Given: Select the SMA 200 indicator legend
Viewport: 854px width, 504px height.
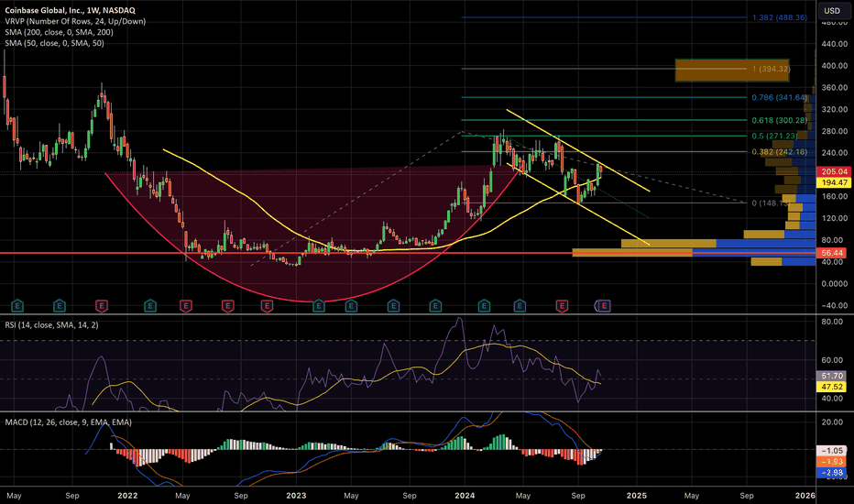Looking at the screenshot, I should click(59, 32).
